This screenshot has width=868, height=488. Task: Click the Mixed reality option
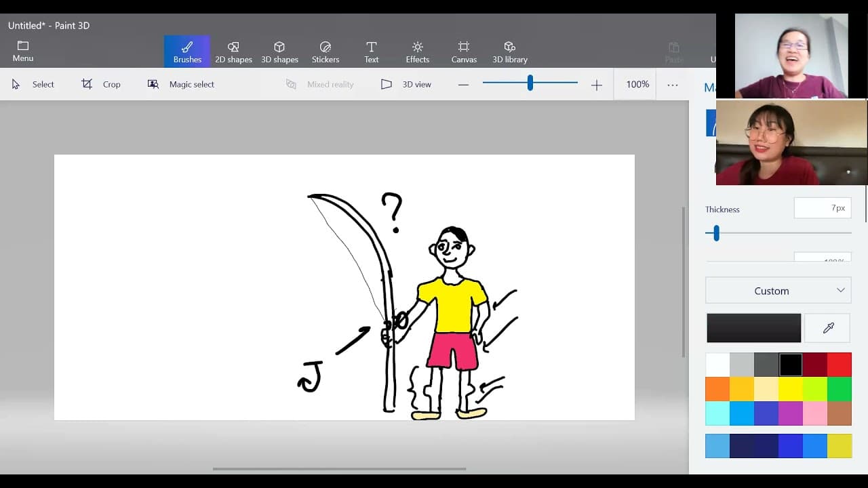click(x=320, y=84)
